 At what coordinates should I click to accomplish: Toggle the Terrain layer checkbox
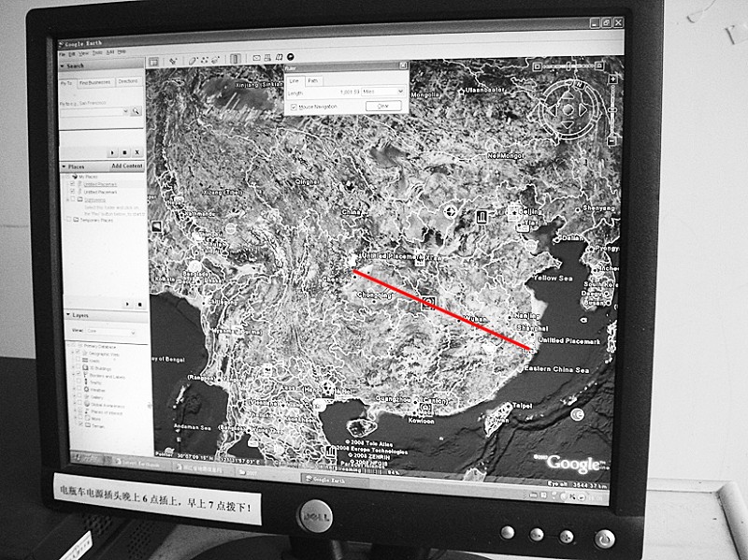80,424
